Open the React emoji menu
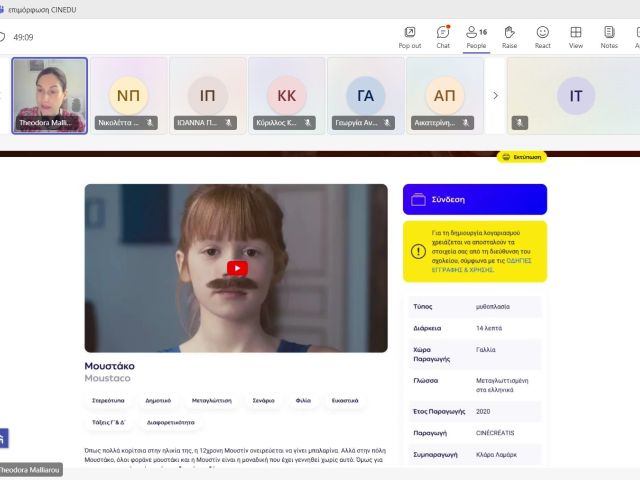This screenshot has width=640, height=480. click(x=542, y=37)
